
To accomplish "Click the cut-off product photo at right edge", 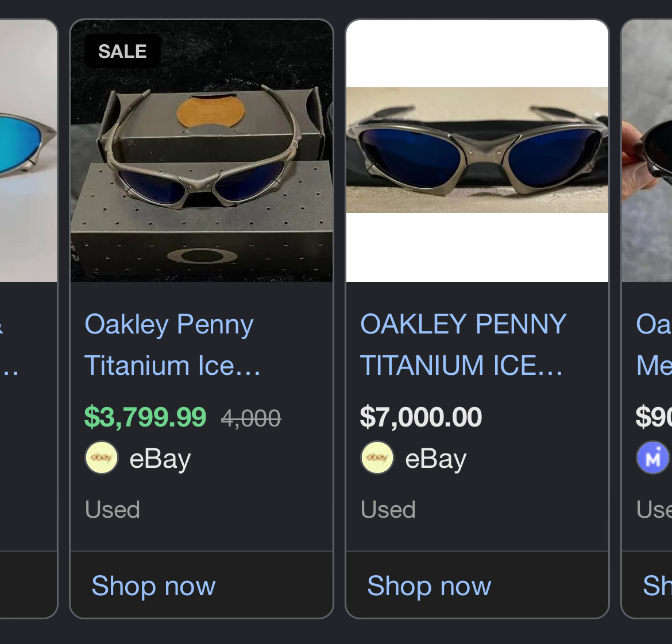I will 648,150.
